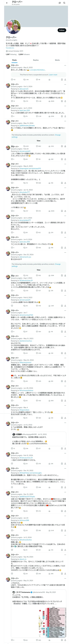Share the May 9, 2022 post
This screenshot has width=72, height=644.
click(x=65, y=80)
